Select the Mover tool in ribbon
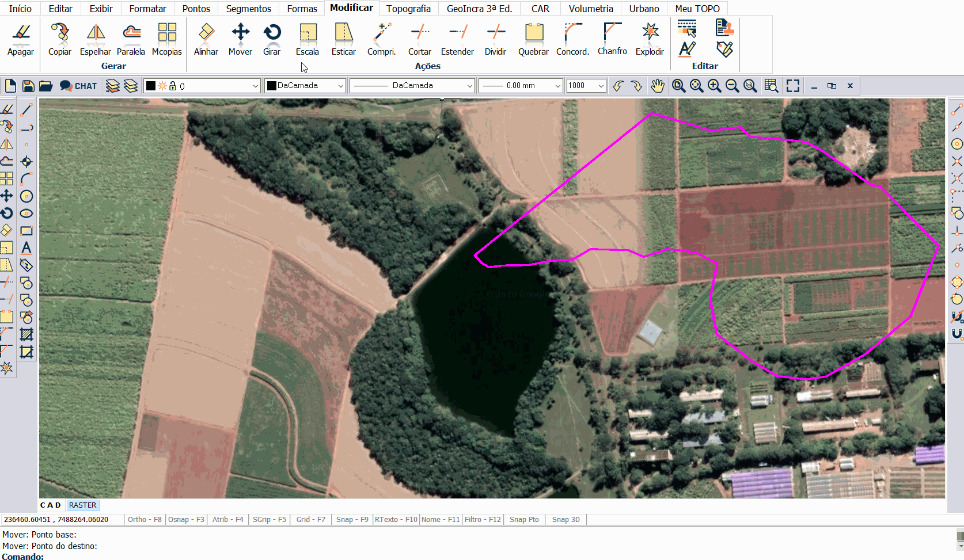964x560 pixels. [240, 39]
